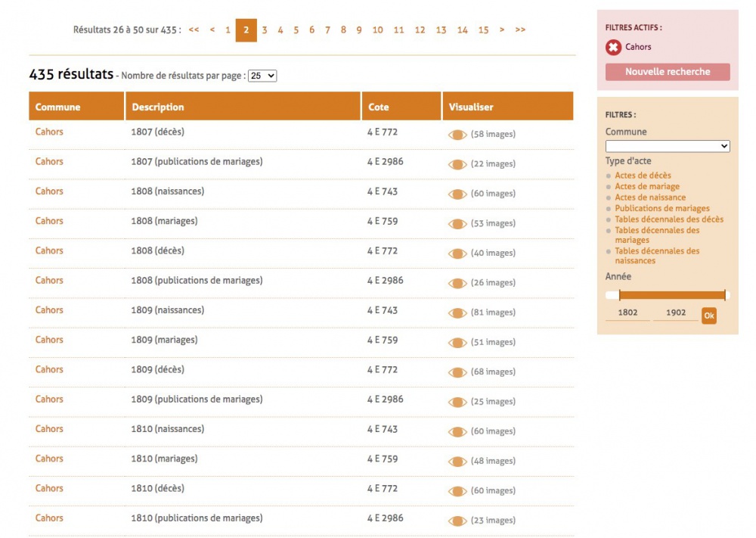This screenshot has height=538, width=756.
Task: Click eye icon for 1810 (publications de mariages)
Action: [x=457, y=521]
